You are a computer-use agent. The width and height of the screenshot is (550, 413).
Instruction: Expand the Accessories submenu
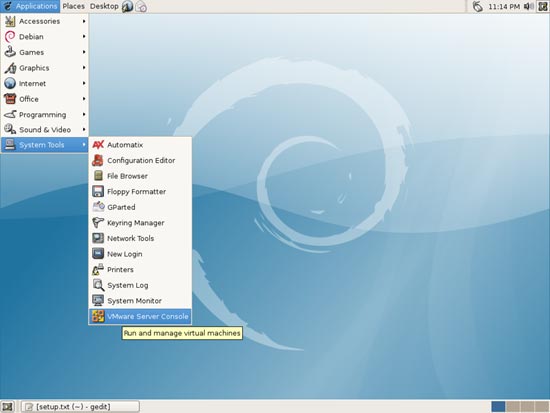point(45,21)
